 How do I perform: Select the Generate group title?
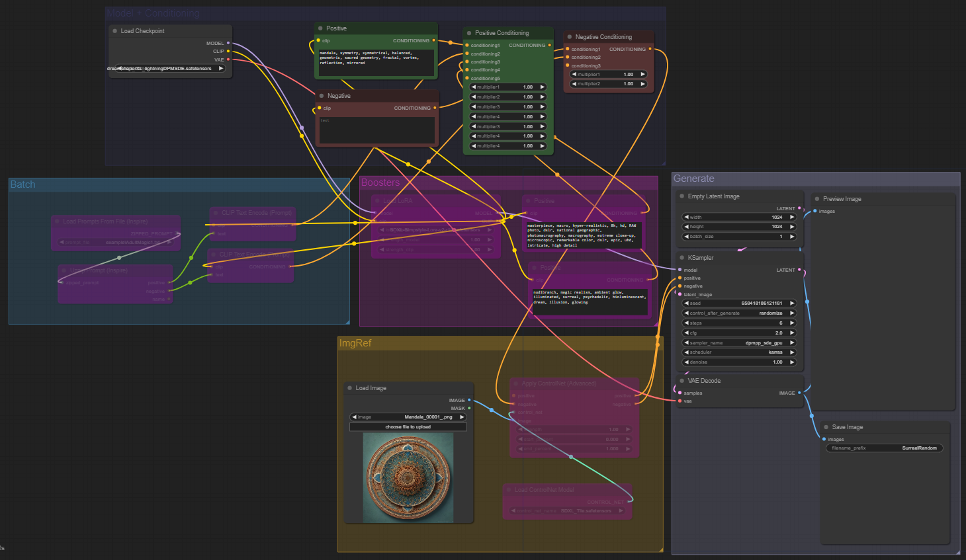tap(693, 179)
